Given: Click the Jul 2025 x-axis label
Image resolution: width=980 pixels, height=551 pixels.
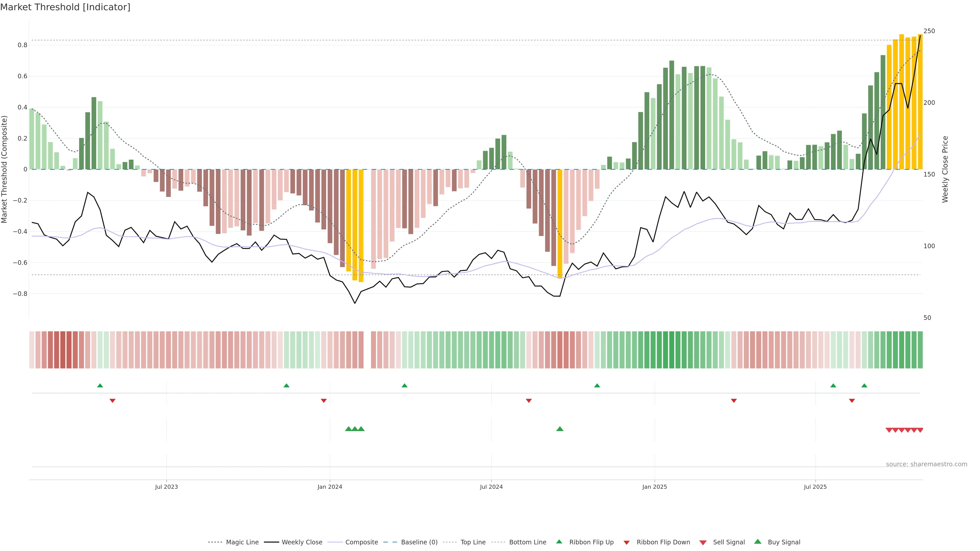Looking at the screenshot, I should (x=815, y=487).
